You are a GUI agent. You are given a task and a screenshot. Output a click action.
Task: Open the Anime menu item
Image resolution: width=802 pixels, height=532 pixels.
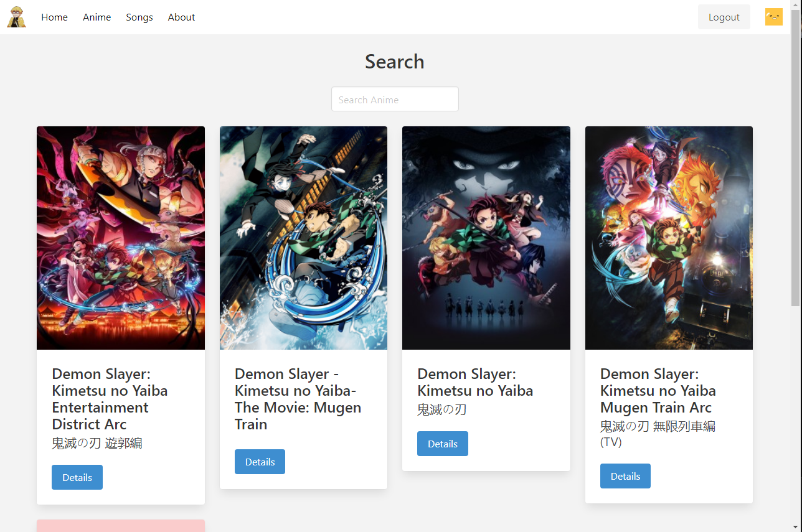[x=97, y=17]
